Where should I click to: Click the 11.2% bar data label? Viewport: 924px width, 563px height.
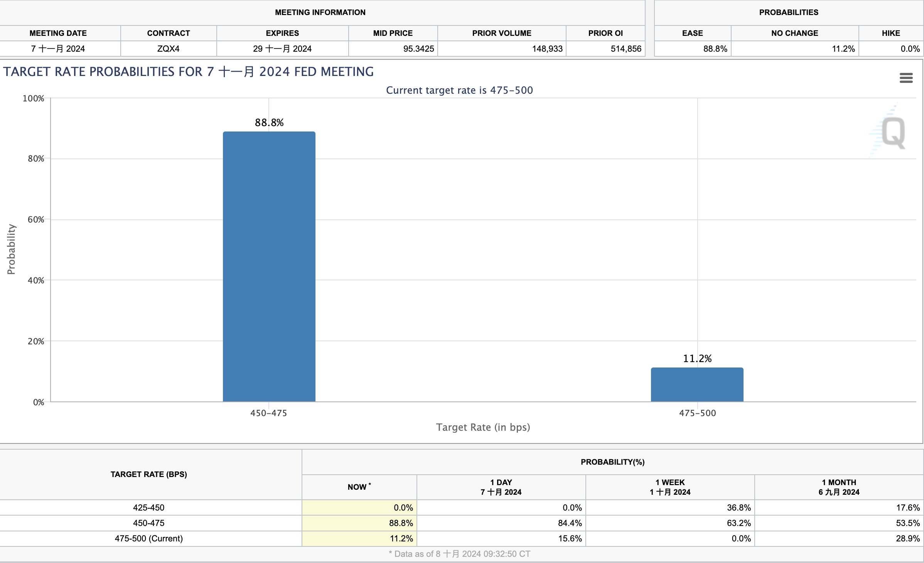[697, 359]
